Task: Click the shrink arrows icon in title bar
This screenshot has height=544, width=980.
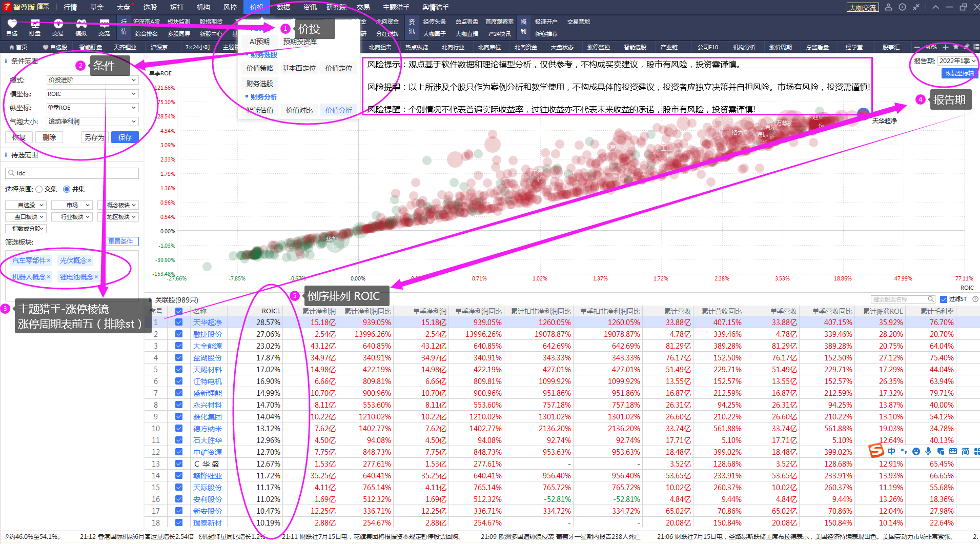Action: coord(916,7)
